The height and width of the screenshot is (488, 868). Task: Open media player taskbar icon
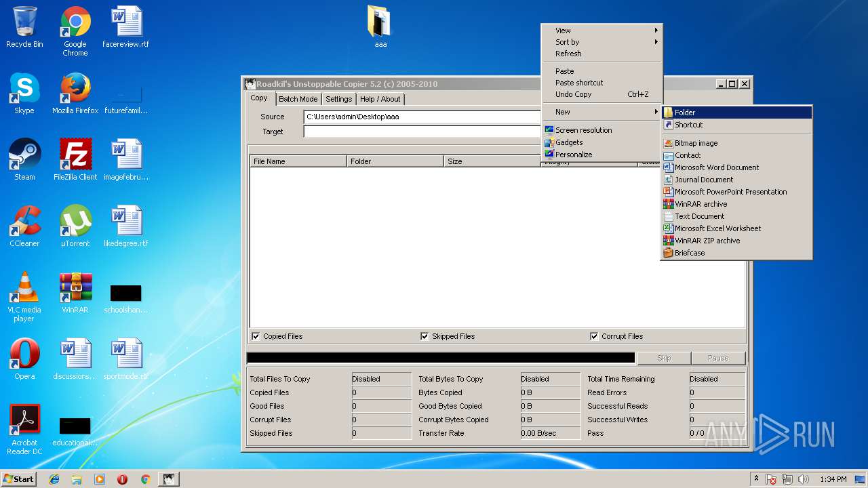point(100,479)
